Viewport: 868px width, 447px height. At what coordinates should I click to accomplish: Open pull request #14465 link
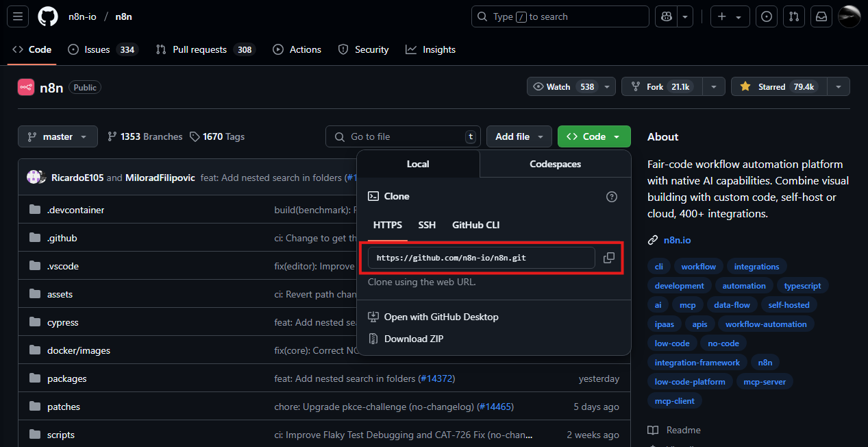click(495, 407)
